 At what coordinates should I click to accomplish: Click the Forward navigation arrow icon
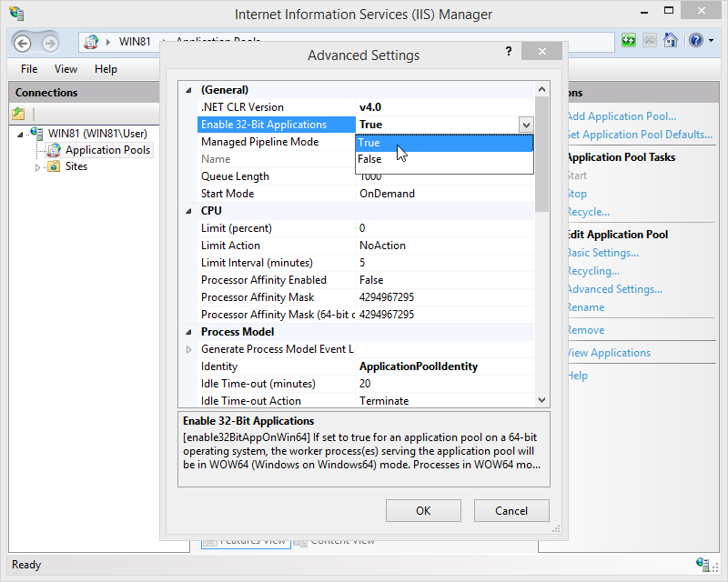click(x=50, y=44)
